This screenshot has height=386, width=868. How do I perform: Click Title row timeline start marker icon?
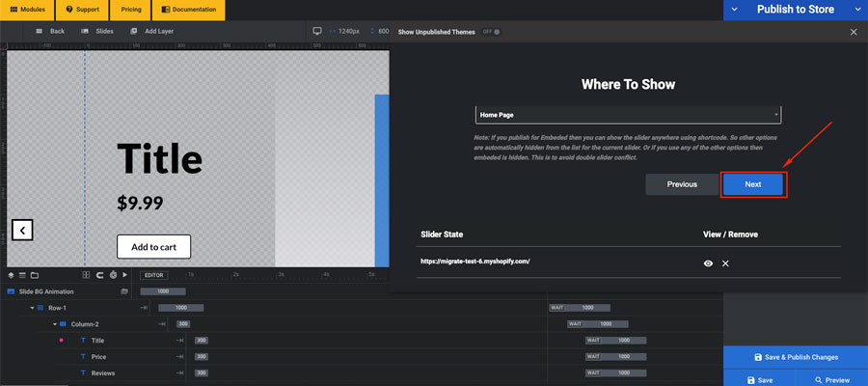(x=180, y=341)
